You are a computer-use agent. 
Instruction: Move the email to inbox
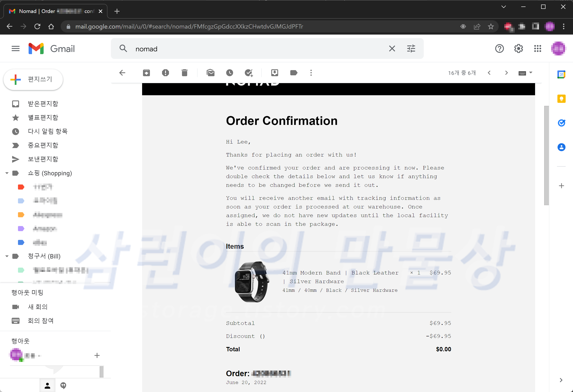coord(274,73)
